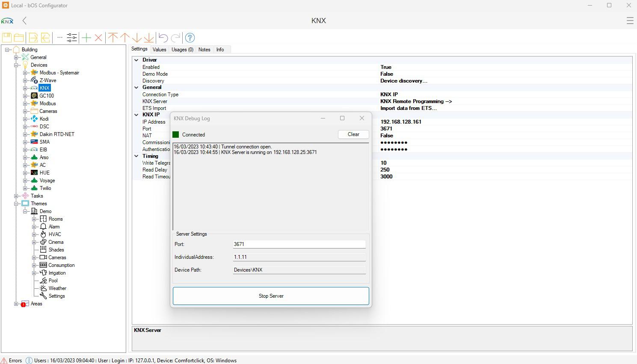Collapse the Driver property section
This screenshot has height=364, width=637.
point(136,60)
